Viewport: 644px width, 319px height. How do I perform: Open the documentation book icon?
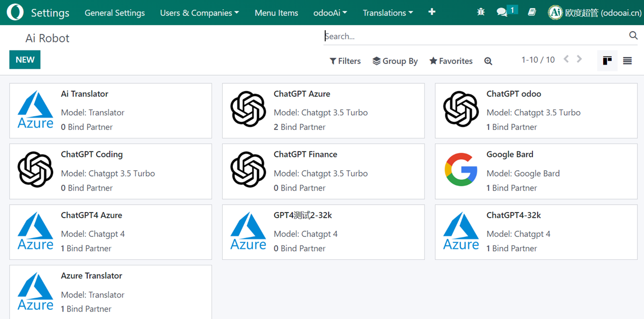click(x=532, y=12)
